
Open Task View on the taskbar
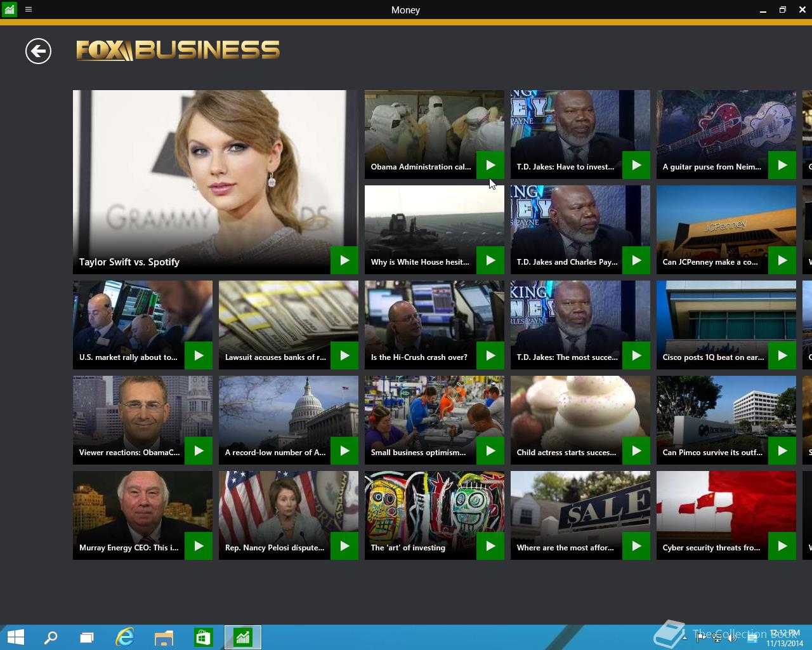tap(87, 637)
